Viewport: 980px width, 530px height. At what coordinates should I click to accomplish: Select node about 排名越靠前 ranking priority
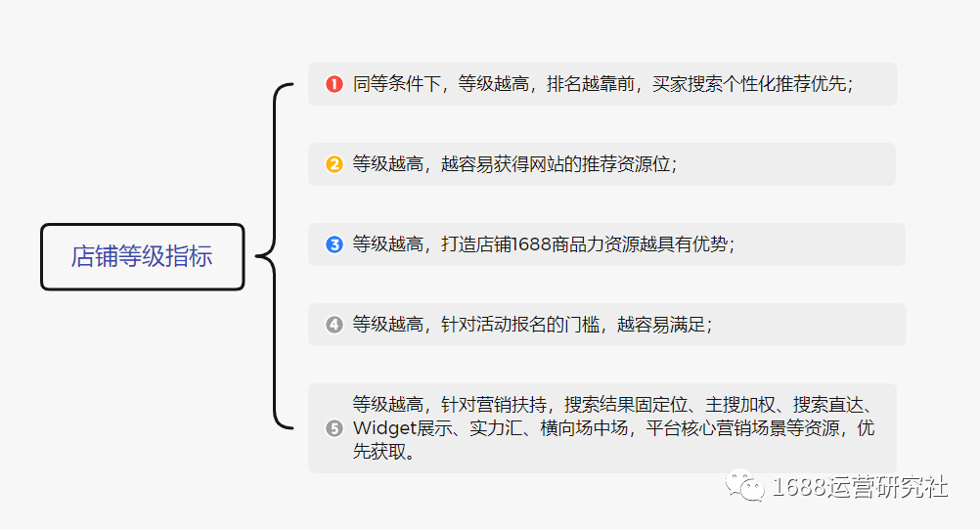(602, 84)
